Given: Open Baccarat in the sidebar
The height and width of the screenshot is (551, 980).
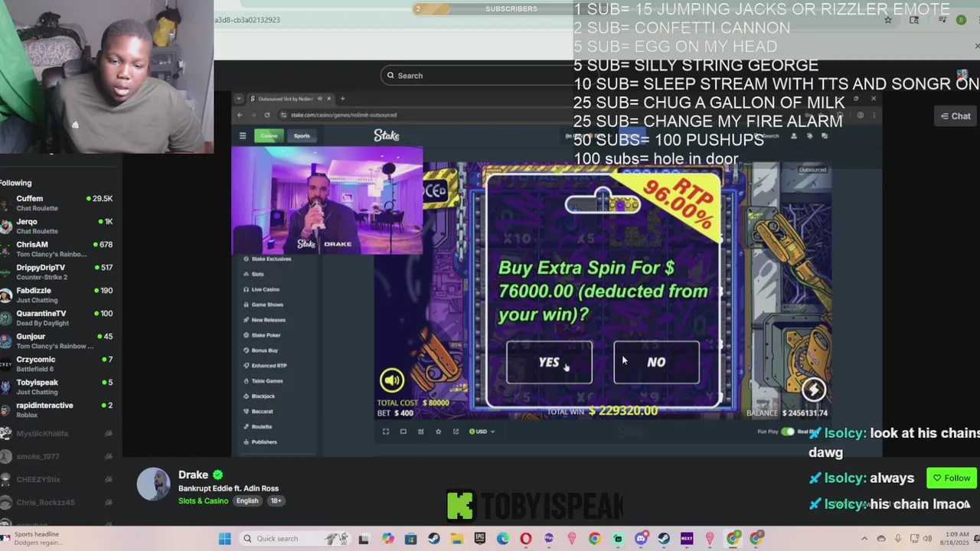Looking at the screenshot, I should click(x=259, y=412).
